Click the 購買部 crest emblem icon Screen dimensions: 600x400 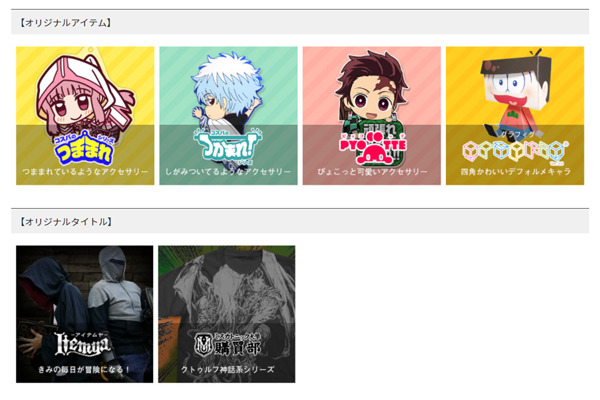[202, 344]
